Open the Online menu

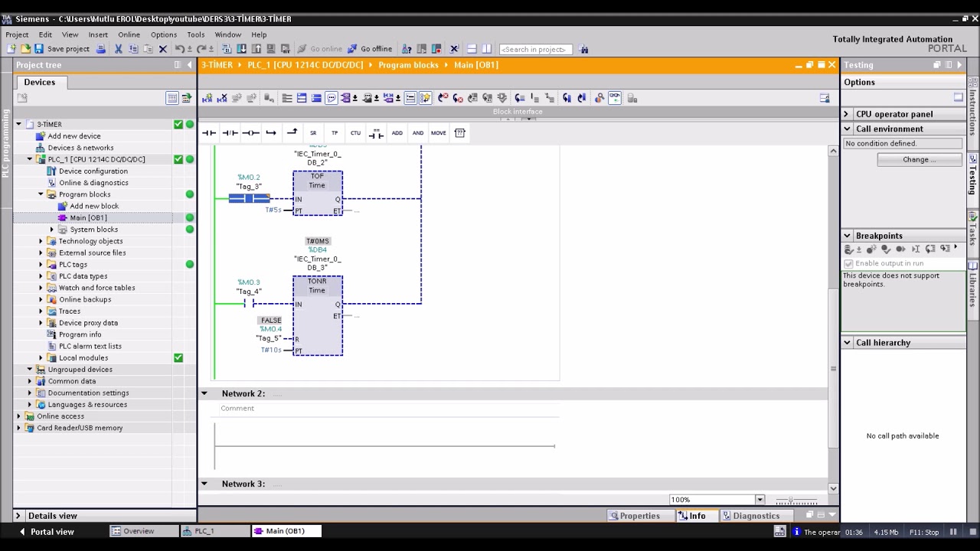coord(129,34)
